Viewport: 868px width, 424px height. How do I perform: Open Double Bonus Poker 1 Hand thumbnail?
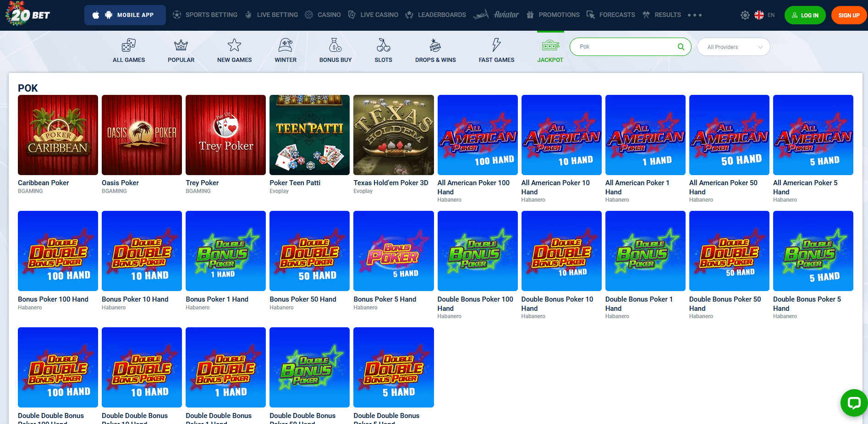[645, 251]
